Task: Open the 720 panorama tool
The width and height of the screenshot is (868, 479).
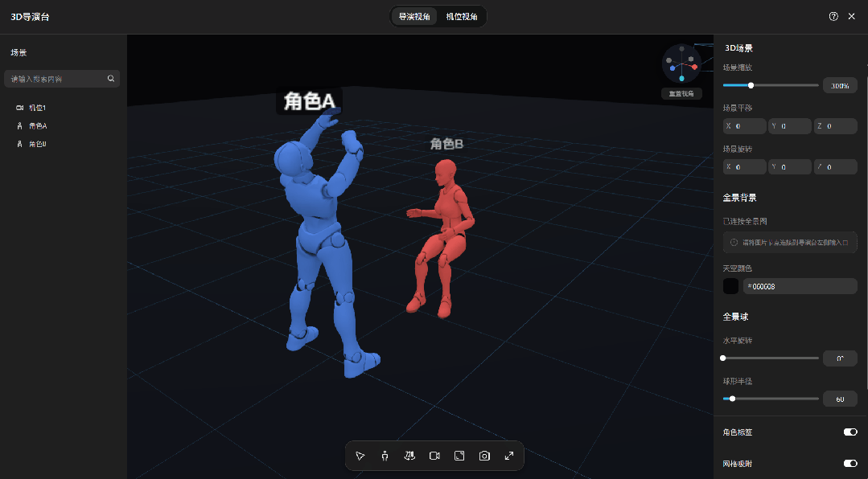Action: point(409,456)
